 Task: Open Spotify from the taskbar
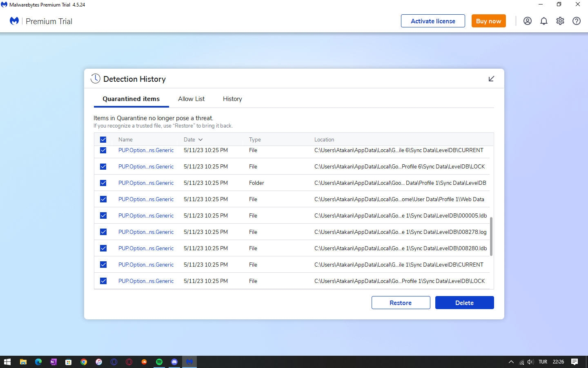coord(159,362)
